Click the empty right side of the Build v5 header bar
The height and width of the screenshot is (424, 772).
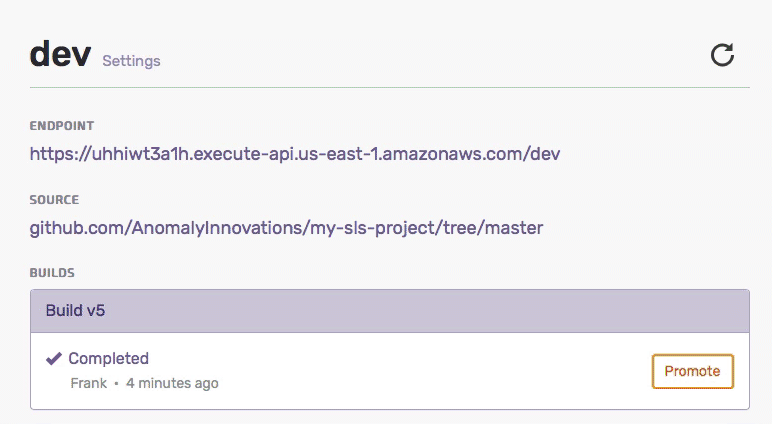(x=500, y=310)
